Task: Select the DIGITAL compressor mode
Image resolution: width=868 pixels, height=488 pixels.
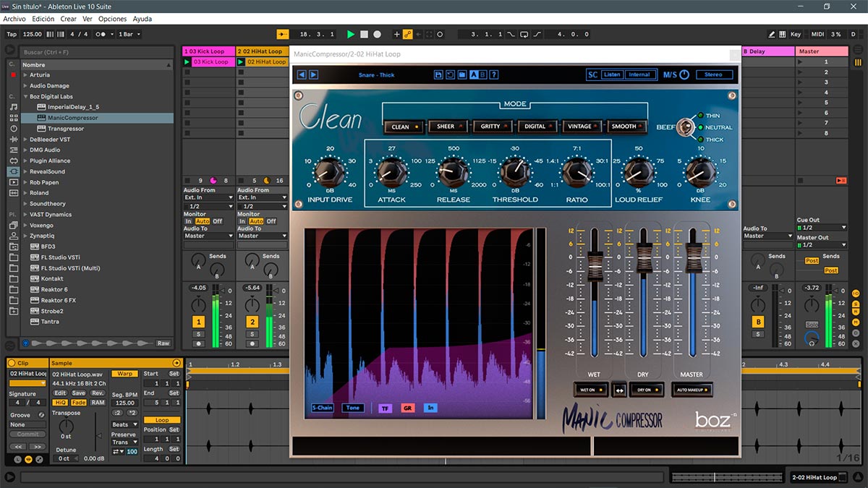Action: click(x=538, y=127)
